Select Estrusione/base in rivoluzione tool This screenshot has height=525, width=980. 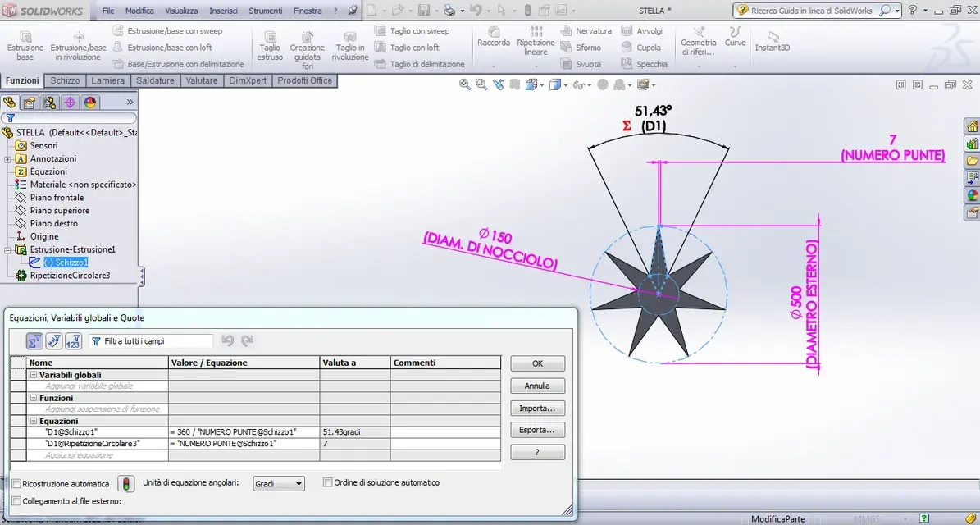click(78, 46)
